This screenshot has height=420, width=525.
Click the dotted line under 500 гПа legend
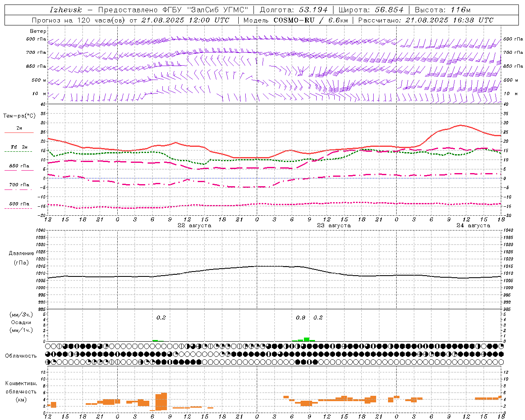coord(18,208)
